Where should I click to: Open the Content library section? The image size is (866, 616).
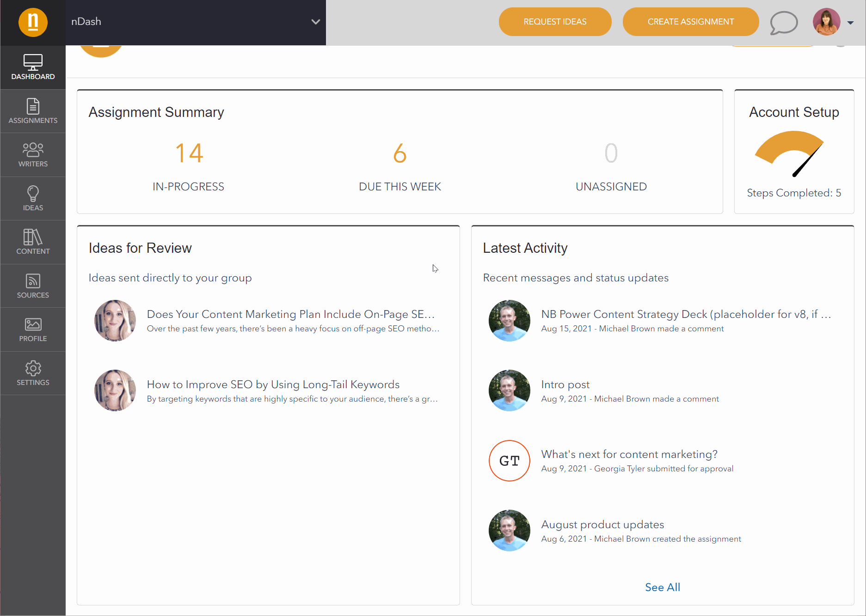[33, 242]
